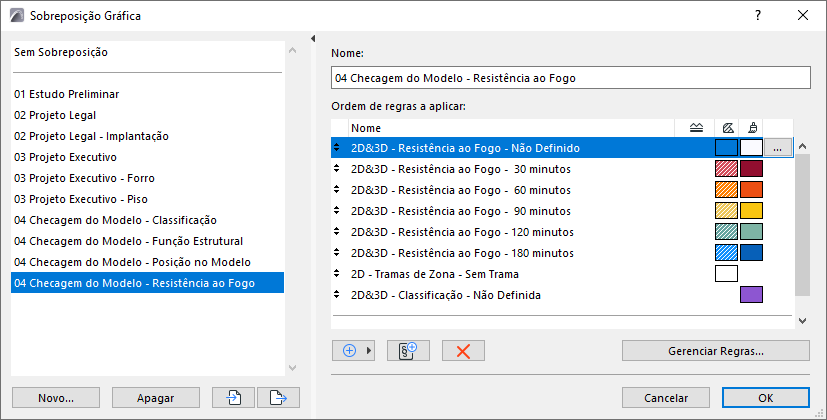Click the Novo... button

pyautogui.click(x=56, y=397)
